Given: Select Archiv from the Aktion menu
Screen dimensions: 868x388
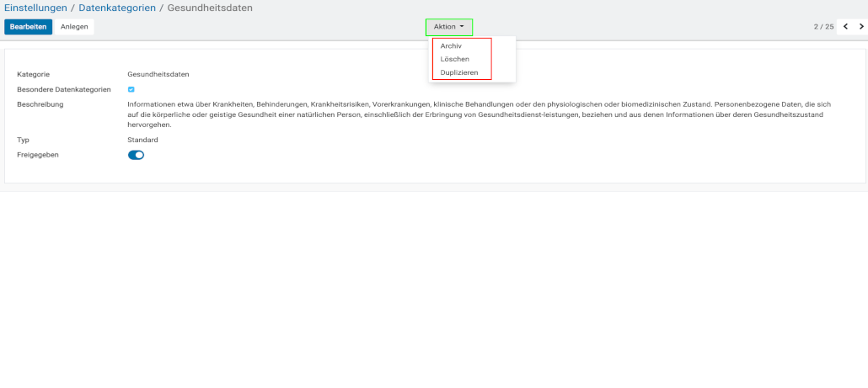Looking at the screenshot, I should point(451,45).
